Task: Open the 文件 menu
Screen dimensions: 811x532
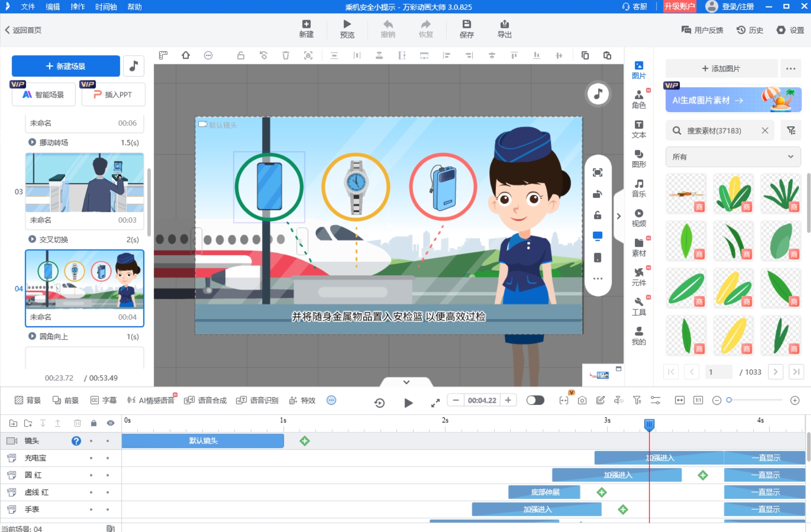Action: pos(28,7)
